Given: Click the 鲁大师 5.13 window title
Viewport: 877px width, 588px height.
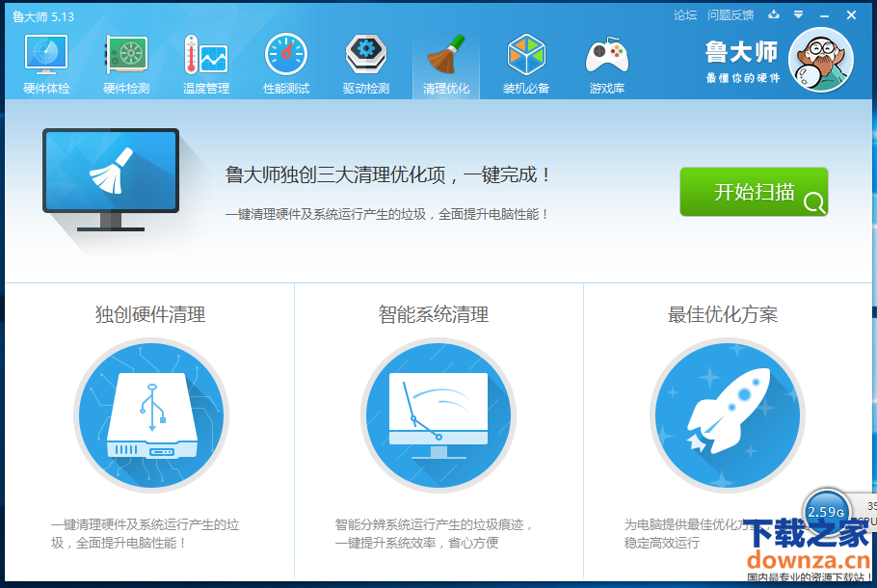Looking at the screenshot, I should 43,16.
